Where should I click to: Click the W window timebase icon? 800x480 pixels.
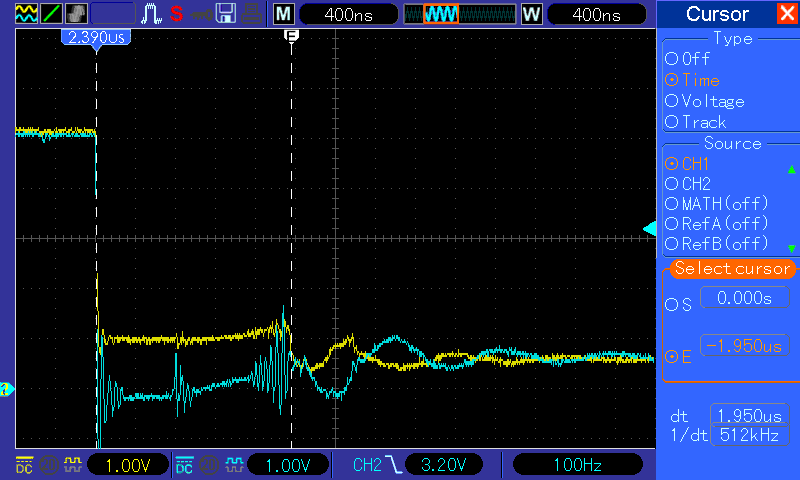531,14
